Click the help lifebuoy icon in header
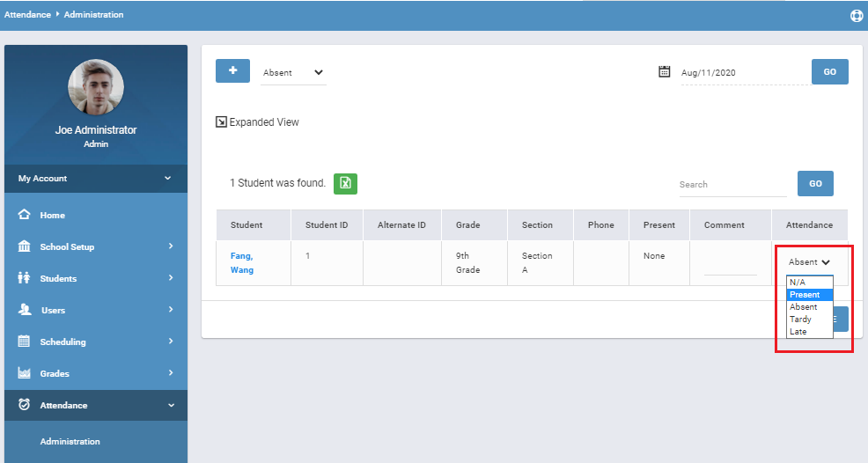Viewport: 868px width, 463px height. point(857,16)
